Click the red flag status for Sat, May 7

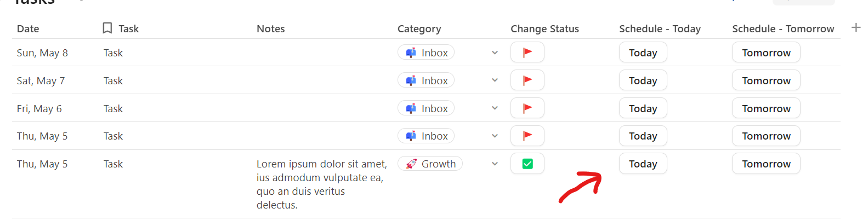point(527,80)
